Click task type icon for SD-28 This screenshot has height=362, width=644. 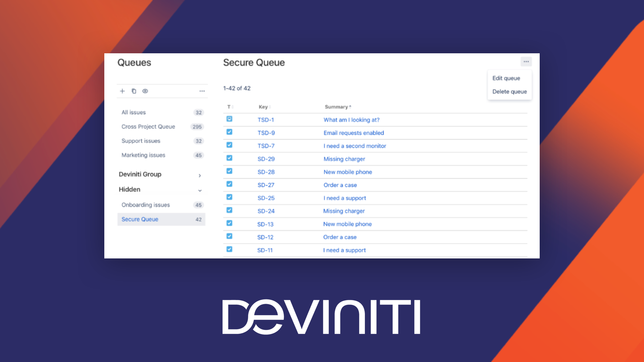pyautogui.click(x=229, y=171)
